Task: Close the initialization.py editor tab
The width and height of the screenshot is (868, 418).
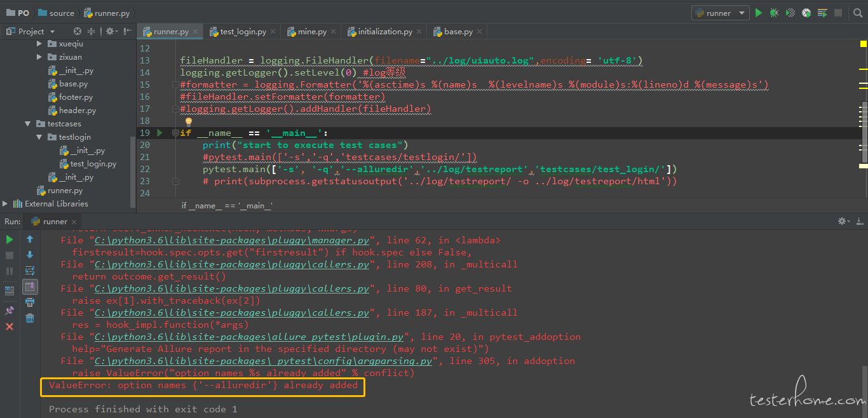Action: coord(419,32)
